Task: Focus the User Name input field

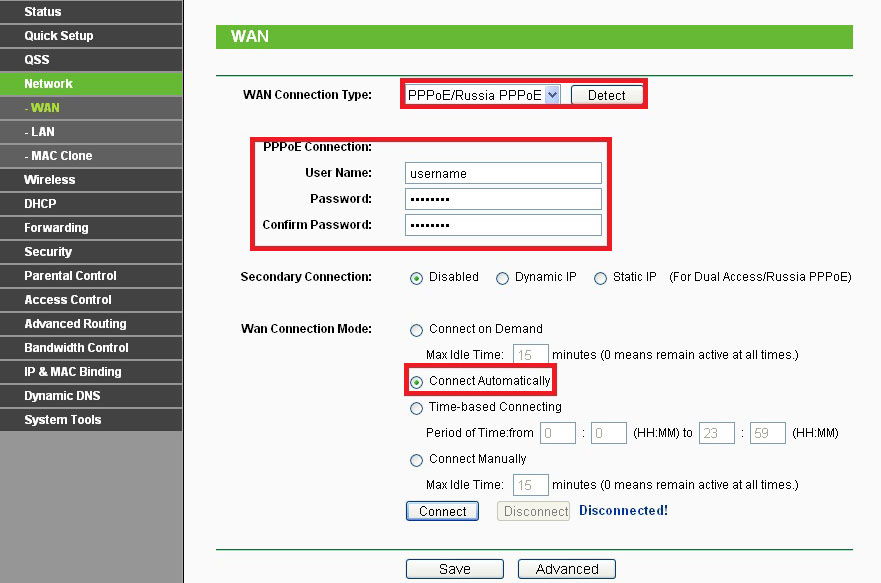Action: pos(503,174)
